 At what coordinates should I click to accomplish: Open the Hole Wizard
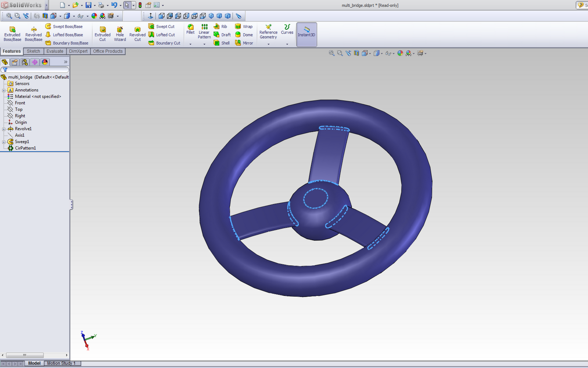click(x=120, y=34)
